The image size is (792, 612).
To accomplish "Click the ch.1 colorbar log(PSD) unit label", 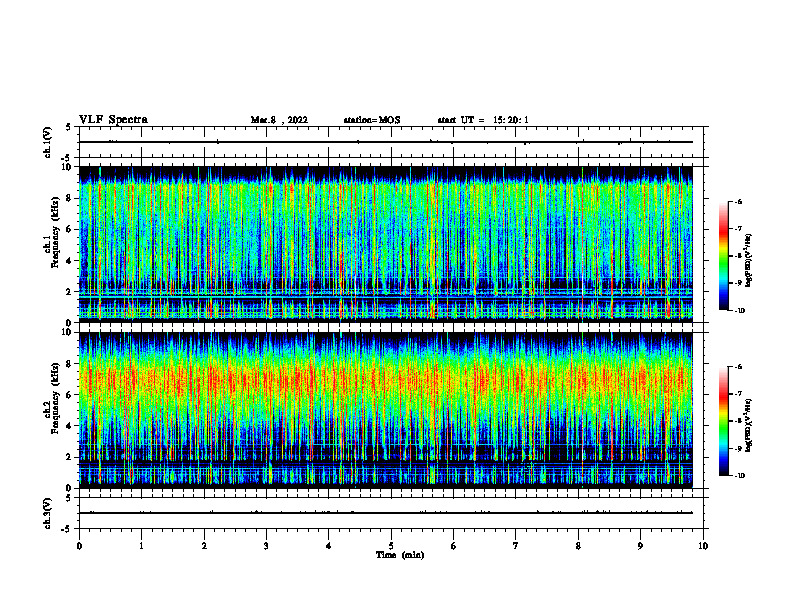I will point(749,261).
